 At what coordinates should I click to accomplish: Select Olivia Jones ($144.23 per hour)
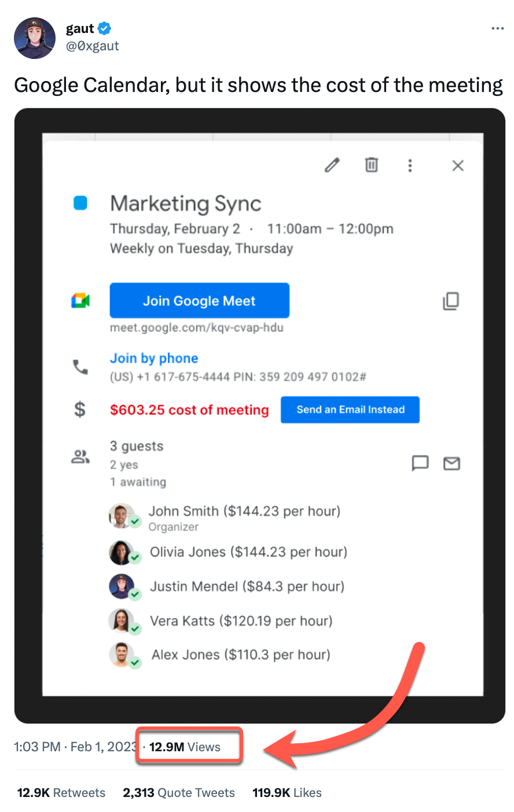point(249,552)
